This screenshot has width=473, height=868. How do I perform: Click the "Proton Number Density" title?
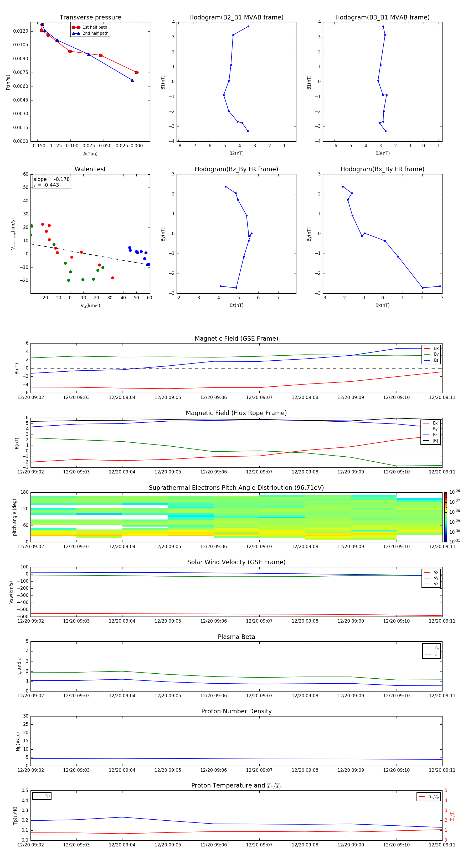(x=236, y=711)
